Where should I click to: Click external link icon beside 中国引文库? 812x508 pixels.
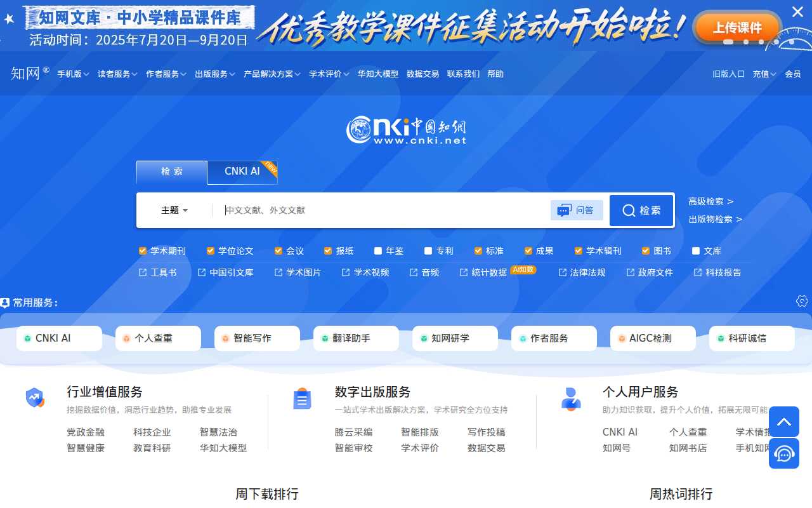(202, 272)
